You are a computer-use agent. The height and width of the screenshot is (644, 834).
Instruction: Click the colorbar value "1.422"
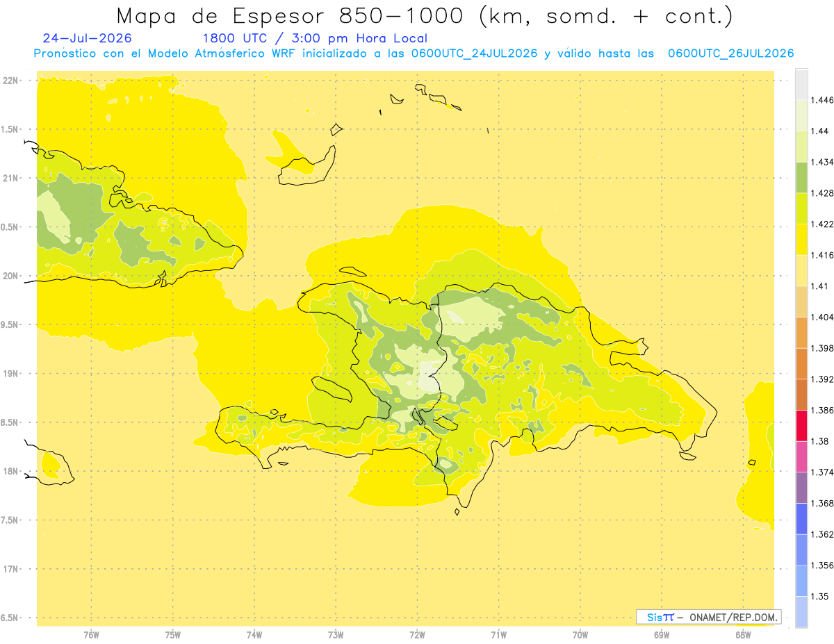822,224
